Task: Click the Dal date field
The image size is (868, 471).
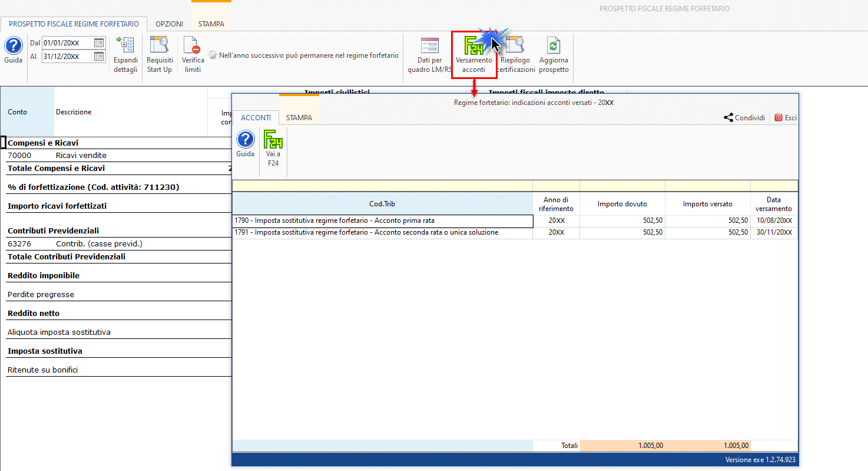Action: (67, 42)
